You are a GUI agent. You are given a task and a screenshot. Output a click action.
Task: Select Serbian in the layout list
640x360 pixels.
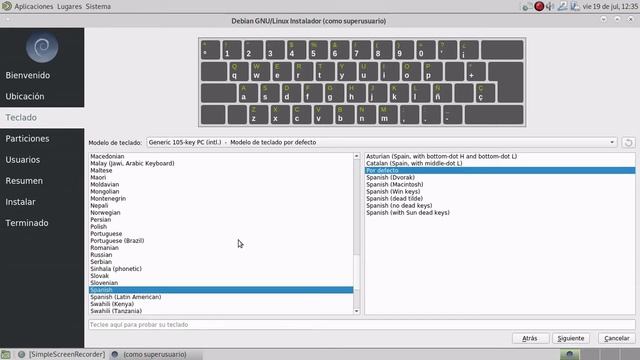point(221,262)
